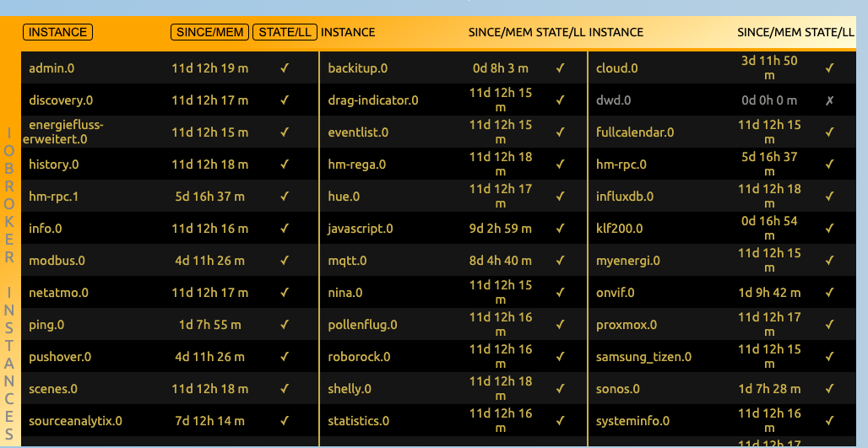The width and height of the screenshot is (868, 448).
Task: Select the statistics.0 instance name
Action: coord(358,421)
